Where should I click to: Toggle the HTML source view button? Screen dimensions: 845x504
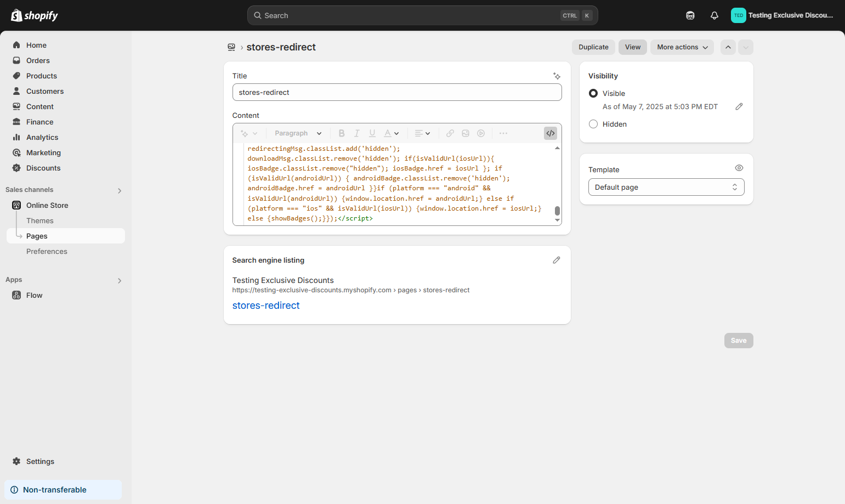coord(551,133)
